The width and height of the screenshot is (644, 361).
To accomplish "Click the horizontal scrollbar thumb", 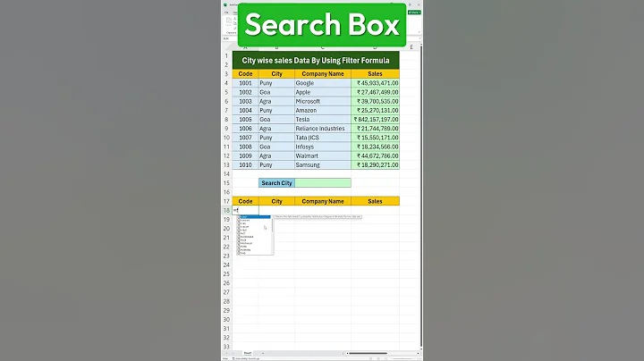I will tap(367, 353).
